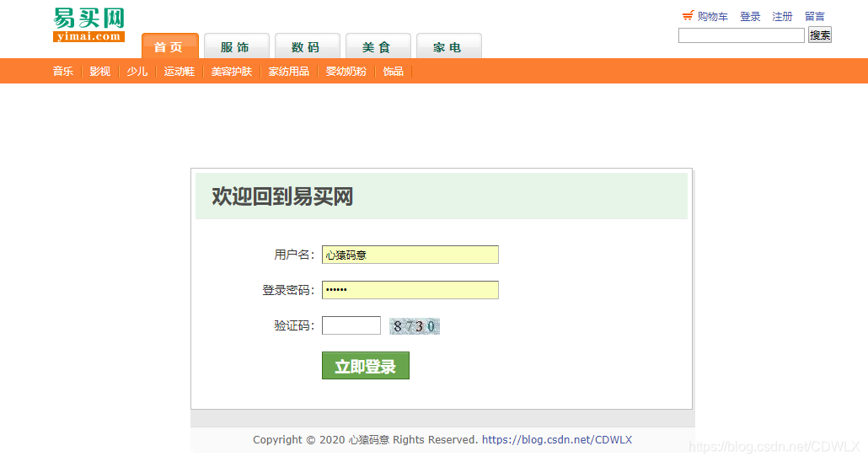868x462 pixels.
Task: Open the 注册 registration link
Action: [x=782, y=17]
